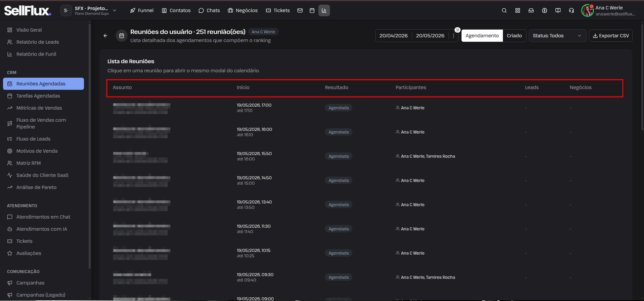Click the Exportar CSV button

pyautogui.click(x=611, y=36)
